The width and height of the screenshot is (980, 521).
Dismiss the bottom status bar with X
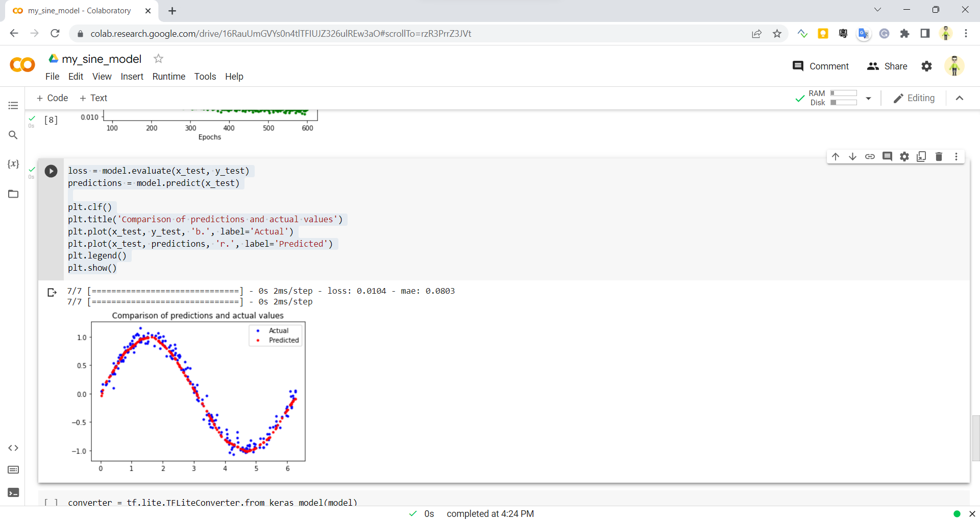(x=972, y=514)
